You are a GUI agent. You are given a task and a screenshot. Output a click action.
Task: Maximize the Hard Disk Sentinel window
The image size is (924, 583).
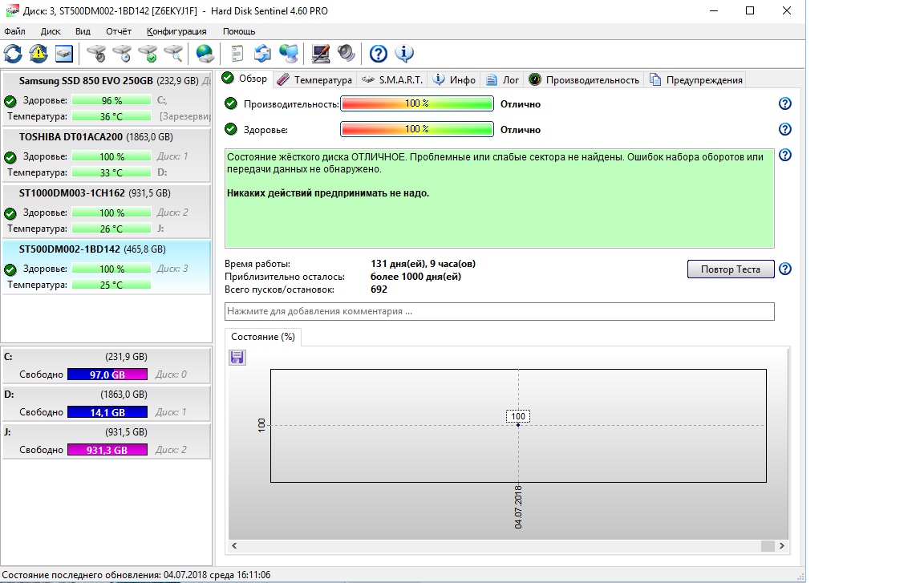(750, 10)
